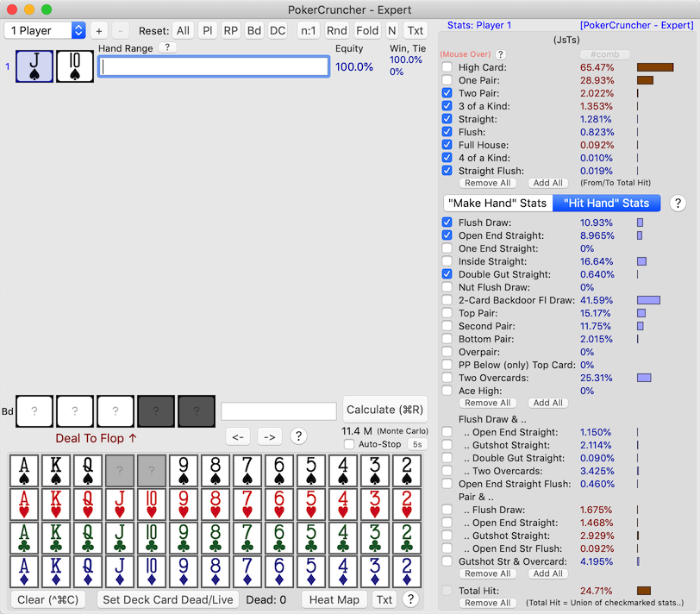Tick the Inside Straight checkbox

(x=447, y=261)
